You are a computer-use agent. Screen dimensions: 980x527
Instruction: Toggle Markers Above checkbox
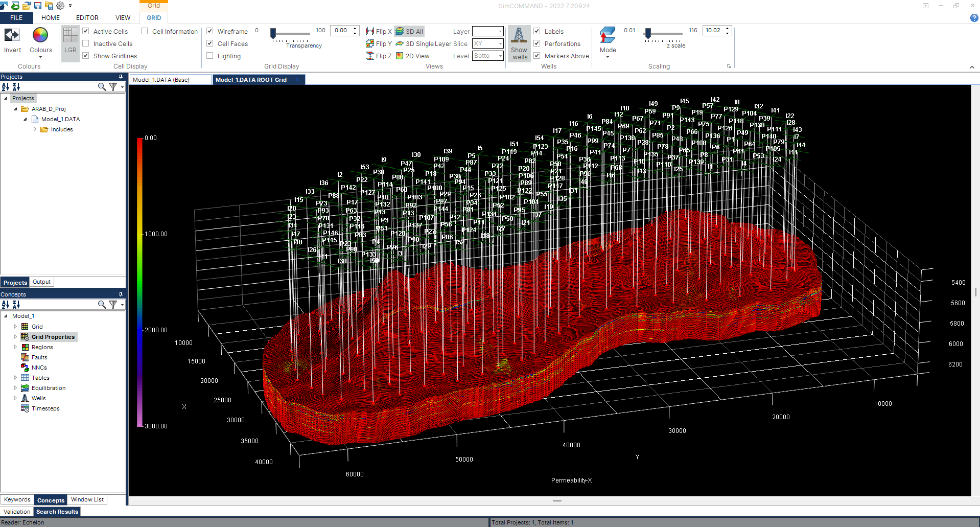[537, 56]
